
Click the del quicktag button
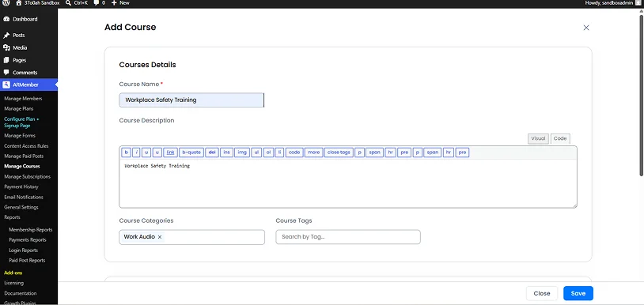click(212, 152)
